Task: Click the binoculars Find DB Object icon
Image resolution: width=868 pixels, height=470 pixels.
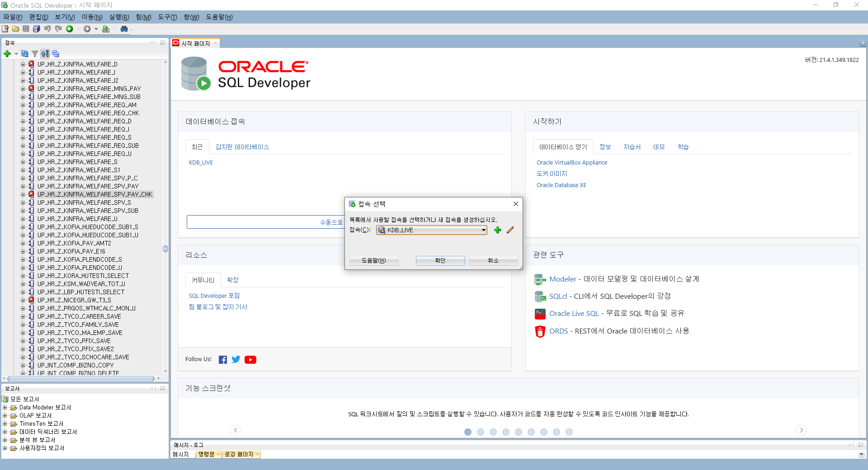Action: click(x=124, y=29)
